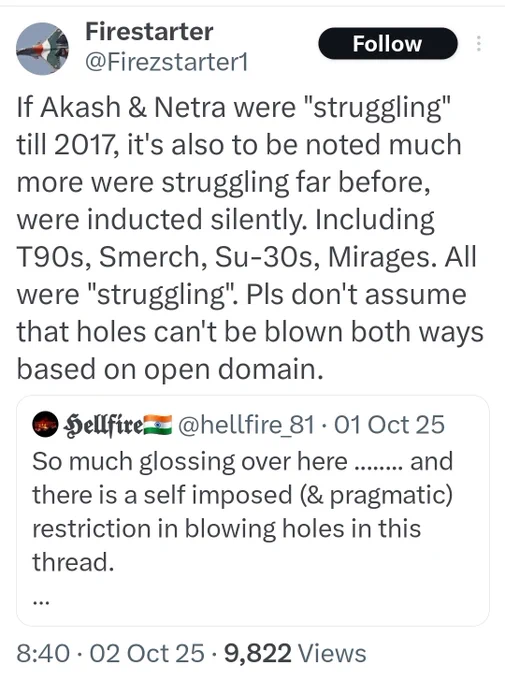Screen dimensions: 505x680
Task: Click the line mentioning T90s, Smerch, Su-30s
Action: pyautogui.click(x=246, y=257)
